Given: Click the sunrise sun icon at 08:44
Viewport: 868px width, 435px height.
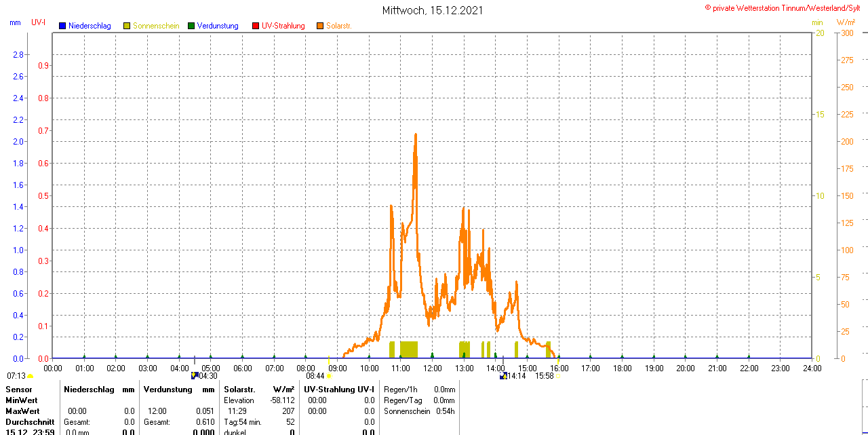Looking at the screenshot, I should pyautogui.click(x=329, y=375).
